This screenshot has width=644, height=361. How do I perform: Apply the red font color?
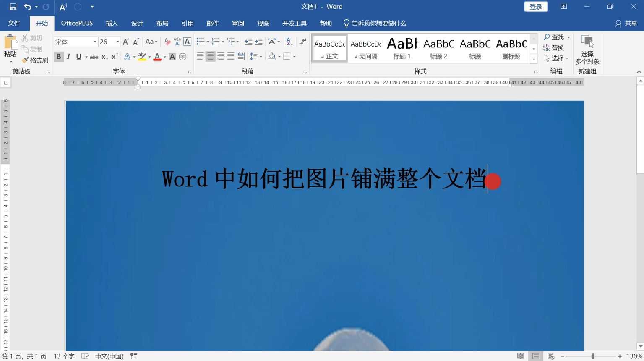(x=157, y=57)
